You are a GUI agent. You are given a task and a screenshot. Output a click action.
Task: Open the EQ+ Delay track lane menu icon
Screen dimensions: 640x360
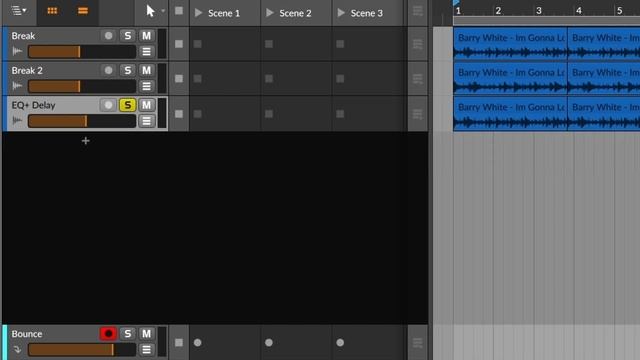147,121
